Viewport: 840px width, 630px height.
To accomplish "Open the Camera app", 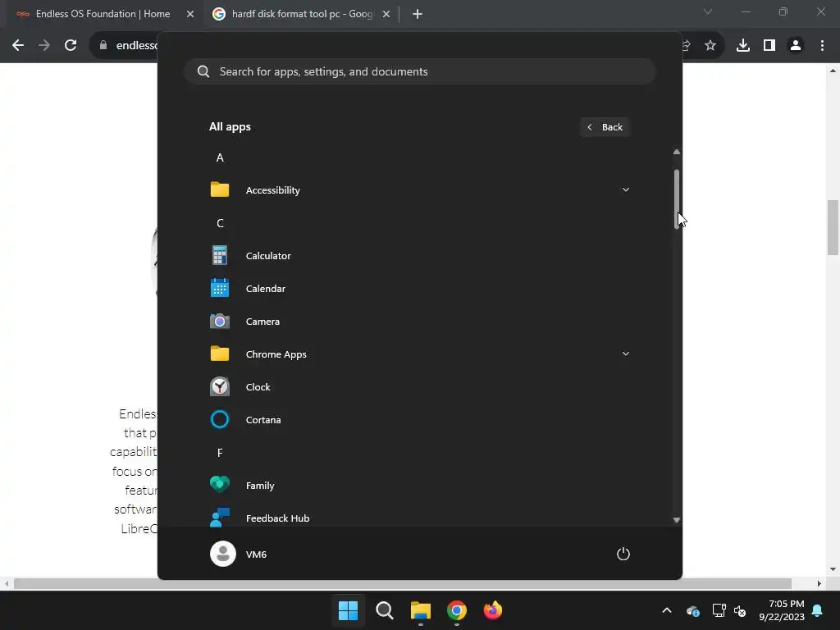I will click(419, 322).
